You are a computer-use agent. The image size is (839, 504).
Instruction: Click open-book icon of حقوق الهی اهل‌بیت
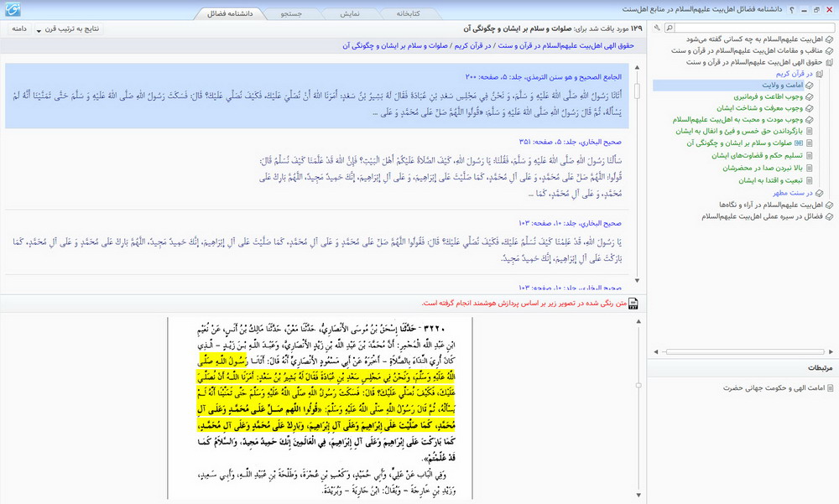(830, 63)
